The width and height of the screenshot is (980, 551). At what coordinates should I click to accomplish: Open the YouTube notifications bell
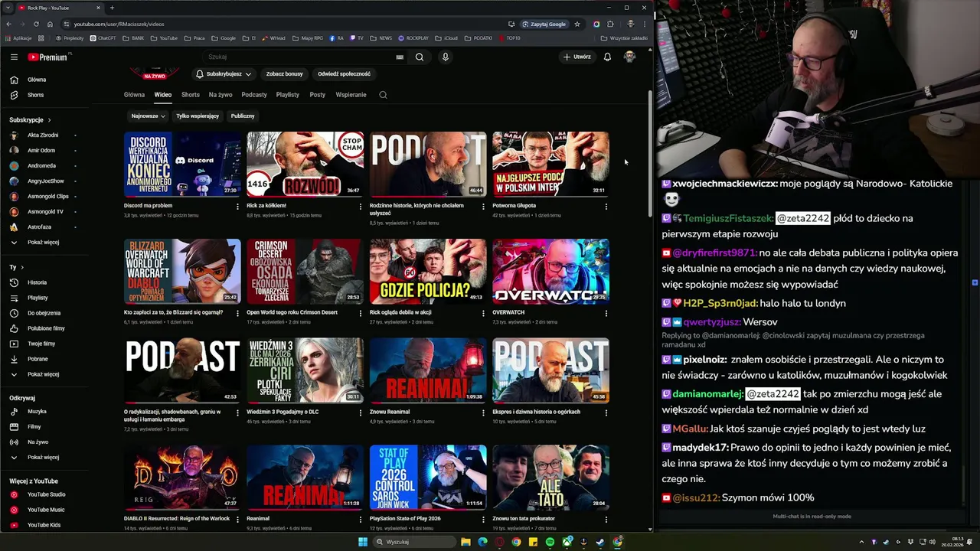tap(607, 57)
